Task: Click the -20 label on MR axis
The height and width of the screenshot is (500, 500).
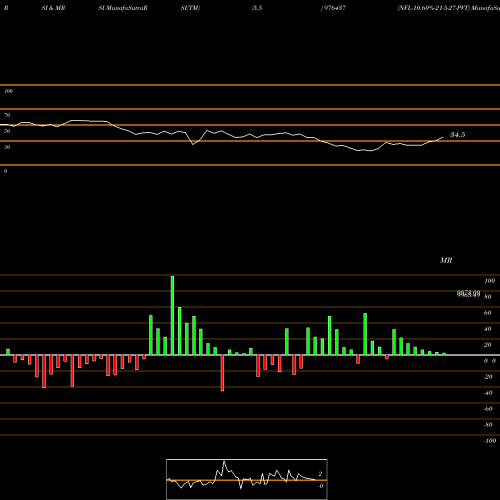Action: (x=488, y=377)
